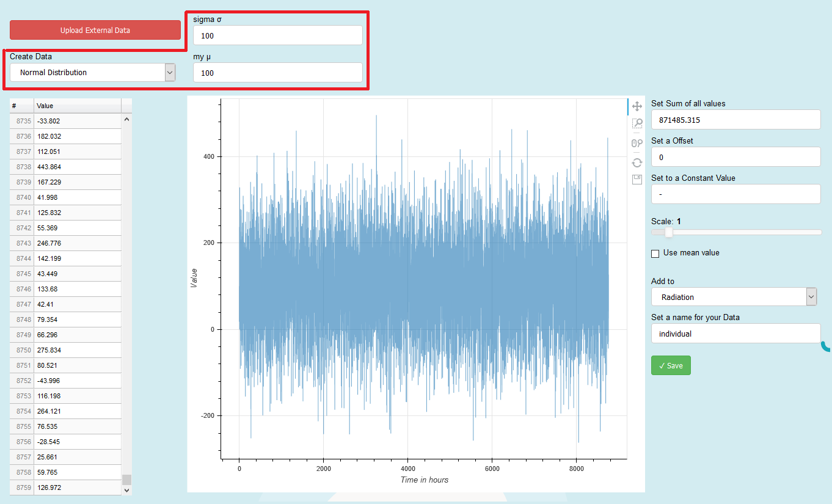Click the Value column header
The height and width of the screenshot is (504, 832).
[x=78, y=106]
